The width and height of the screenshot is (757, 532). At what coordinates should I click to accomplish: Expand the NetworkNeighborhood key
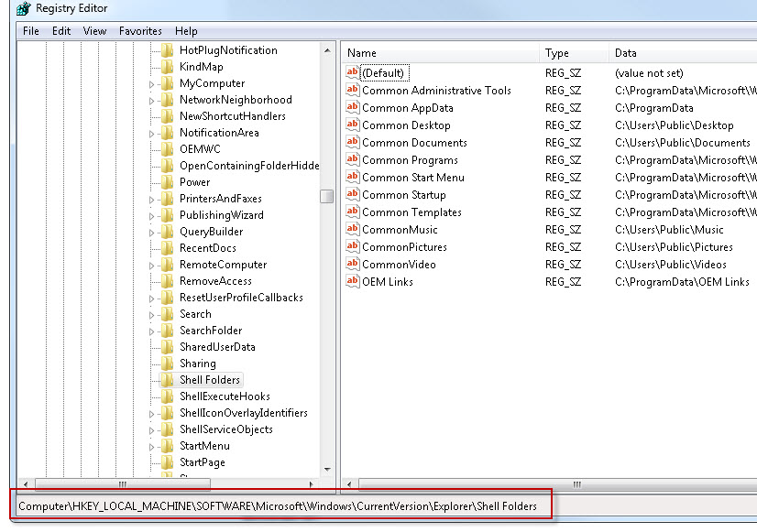click(x=151, y=101)
